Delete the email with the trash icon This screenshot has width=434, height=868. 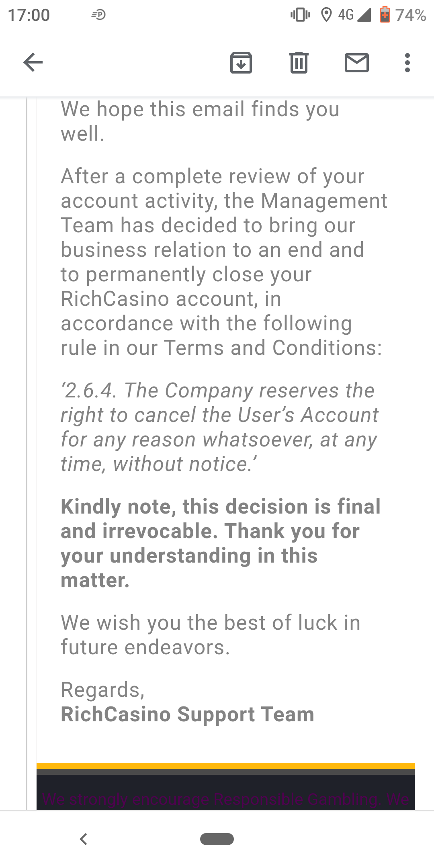pos(299,63)
